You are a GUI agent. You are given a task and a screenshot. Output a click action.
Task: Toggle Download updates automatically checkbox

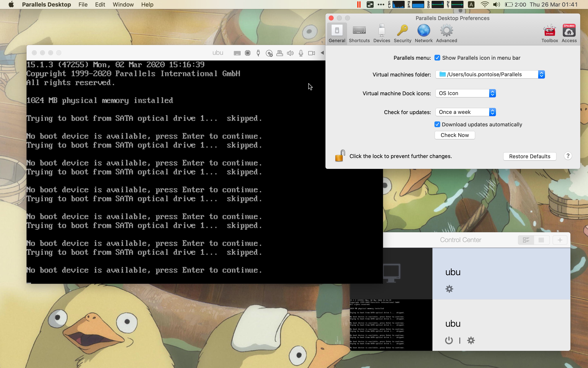click(437, 124)
